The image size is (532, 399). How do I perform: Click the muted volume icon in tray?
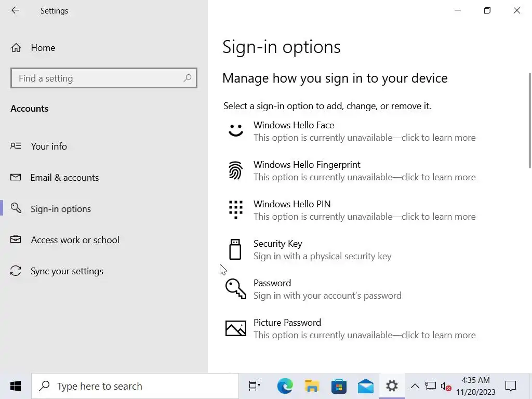[446, 386]
